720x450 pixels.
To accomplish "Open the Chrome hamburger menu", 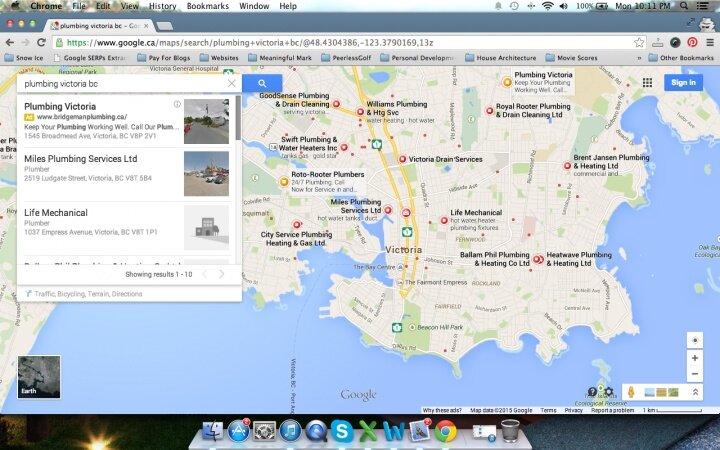I will (x=710, y=43).
